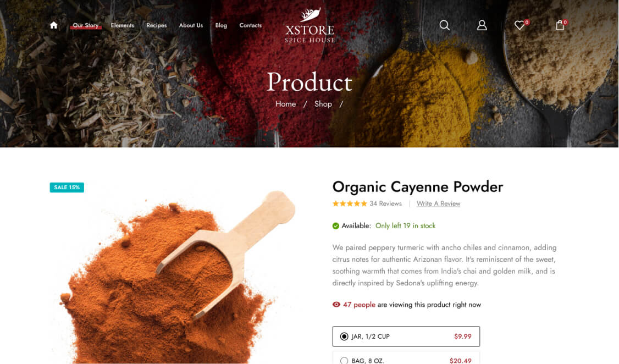Open the search magnifier icon
Viewport: 619px width, 364px height.
(445, 25)
